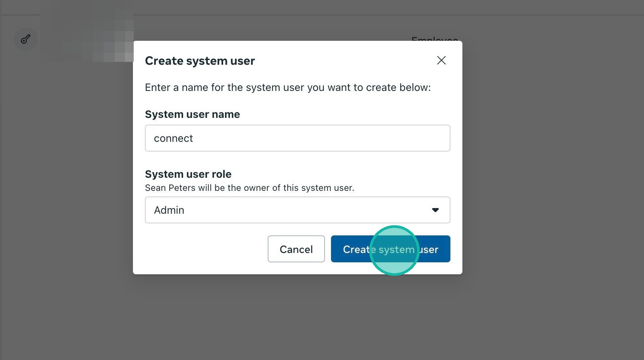
Task: Open the System user role dropdown
Action: [x=297, y=210]
